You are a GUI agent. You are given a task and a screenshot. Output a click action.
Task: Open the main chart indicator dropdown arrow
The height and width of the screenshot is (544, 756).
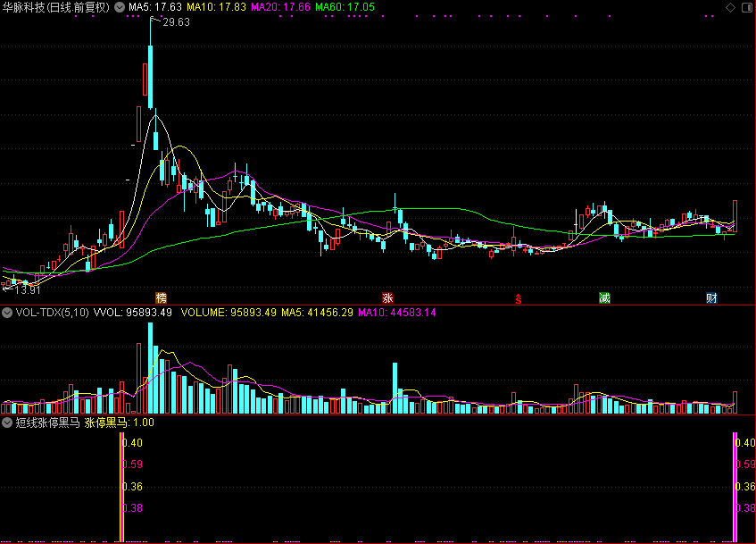coord(120,7)
